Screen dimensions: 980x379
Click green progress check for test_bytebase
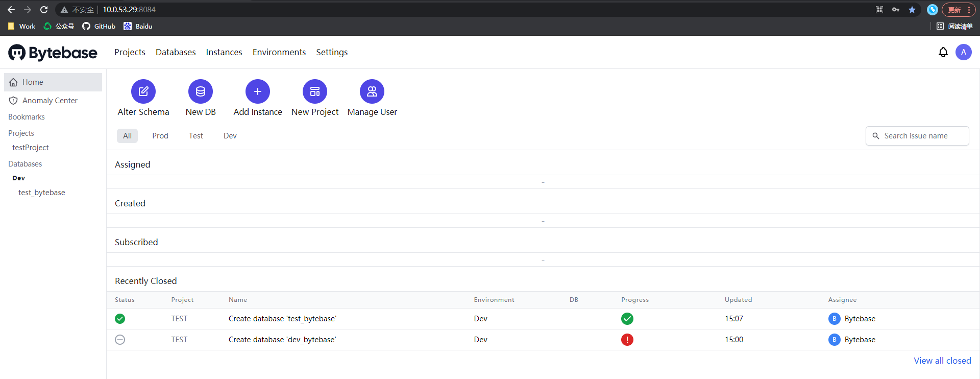627,319
